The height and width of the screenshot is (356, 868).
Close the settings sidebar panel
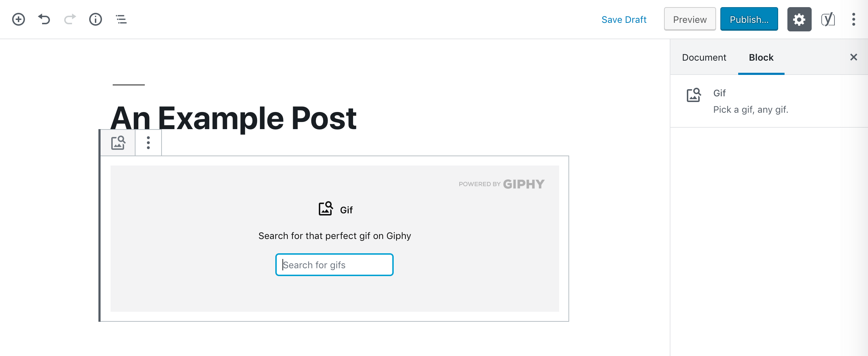[x=853, y=57]
